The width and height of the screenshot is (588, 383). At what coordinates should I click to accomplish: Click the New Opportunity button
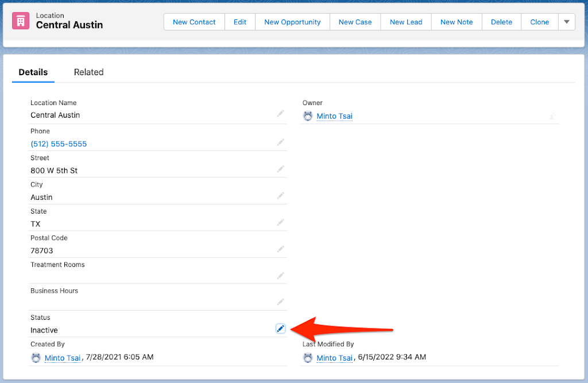tap(292, 22)
